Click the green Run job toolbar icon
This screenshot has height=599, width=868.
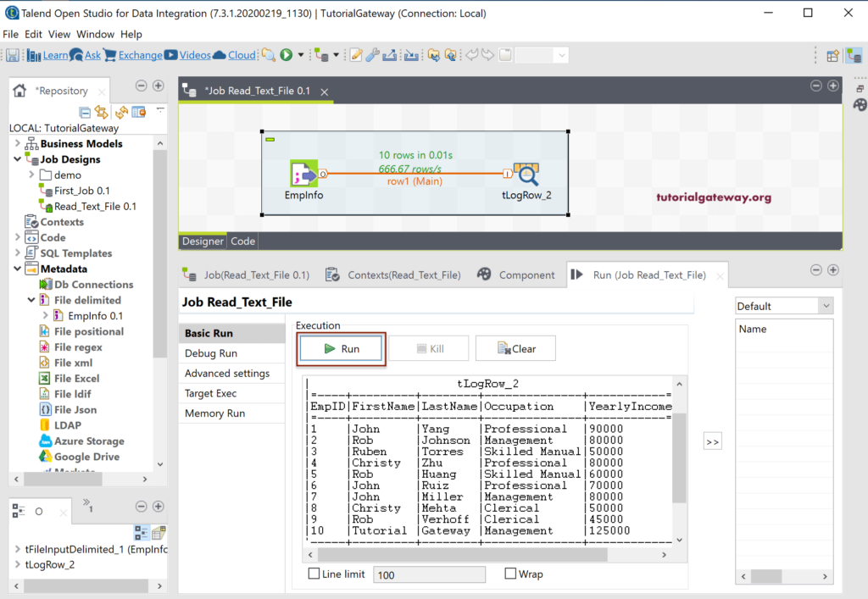pyautogui.click(x=287, y=55)
